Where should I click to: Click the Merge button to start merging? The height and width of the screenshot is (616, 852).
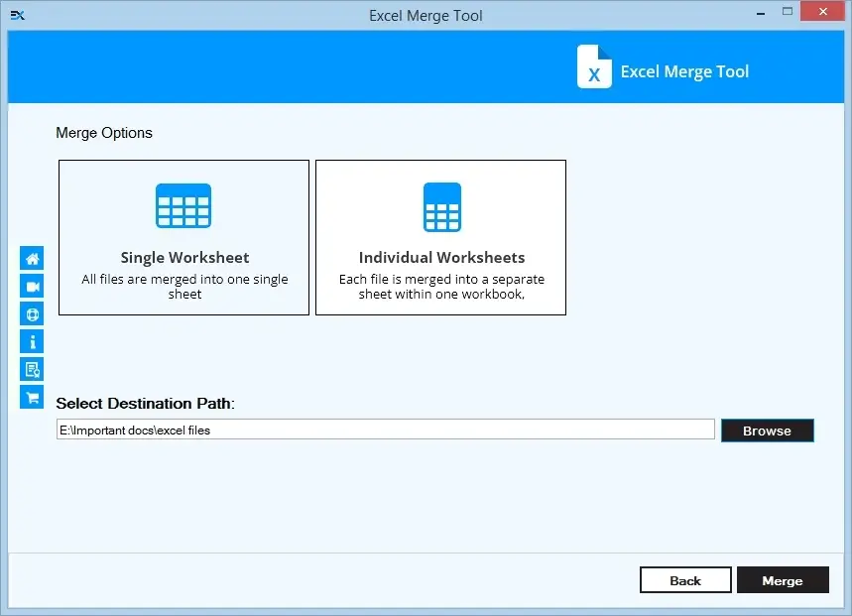click(x=783, y=580)
